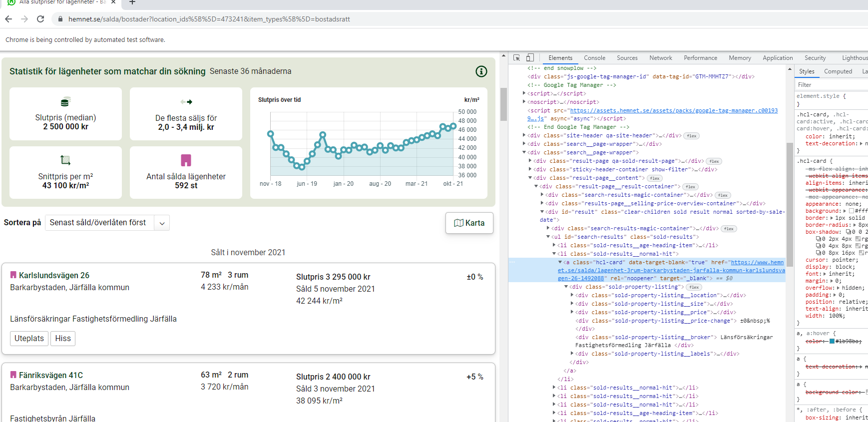Reload the page with the refresh icon
This screenshot has height=422, width=868.
pos(40,19)
